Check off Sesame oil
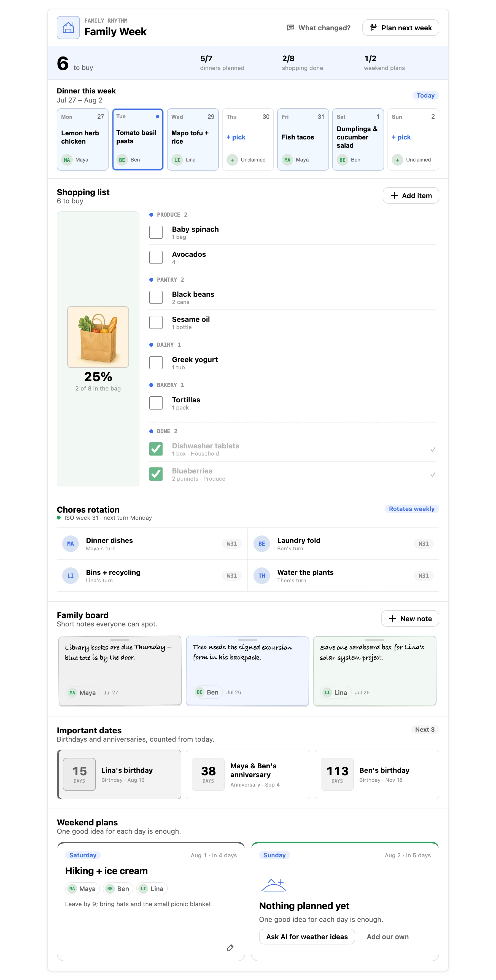496x980 pixels. [156, 322]
